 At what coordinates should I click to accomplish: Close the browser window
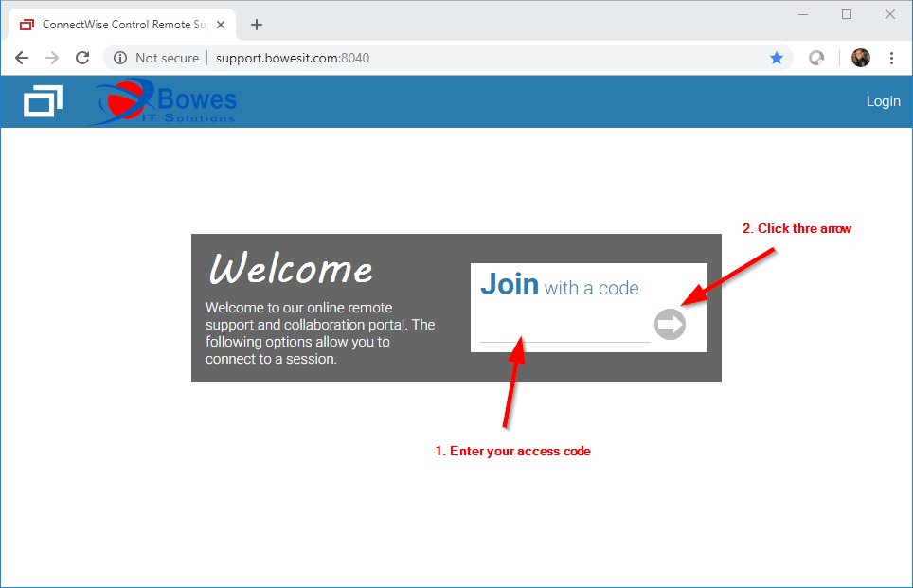click(x=889, y=14)
